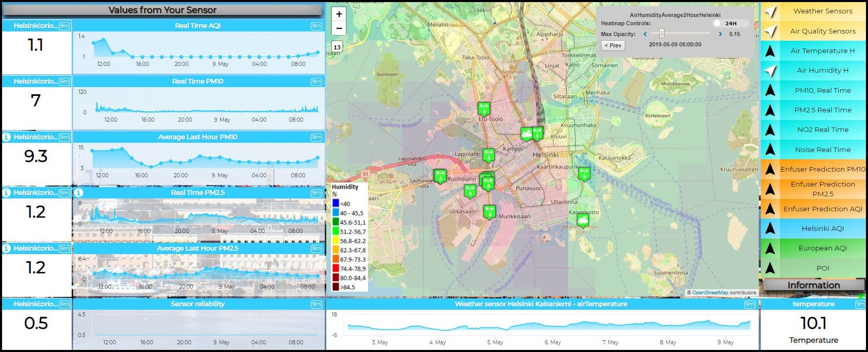Click the 10.1 temperature value

(813, 323)
